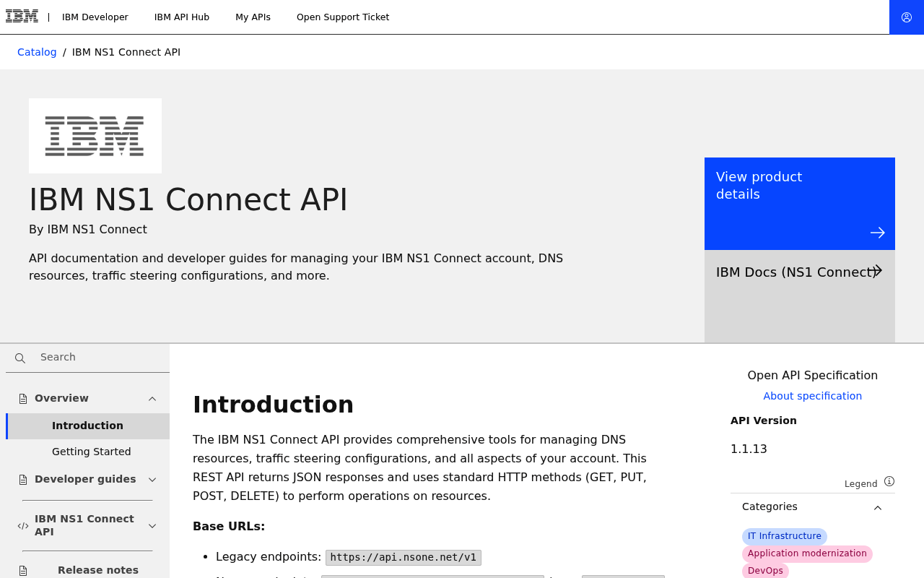This screenshot has height=578, width=924.
Task: Go back to Catalog breadcrumb
Action: (37, 52)
